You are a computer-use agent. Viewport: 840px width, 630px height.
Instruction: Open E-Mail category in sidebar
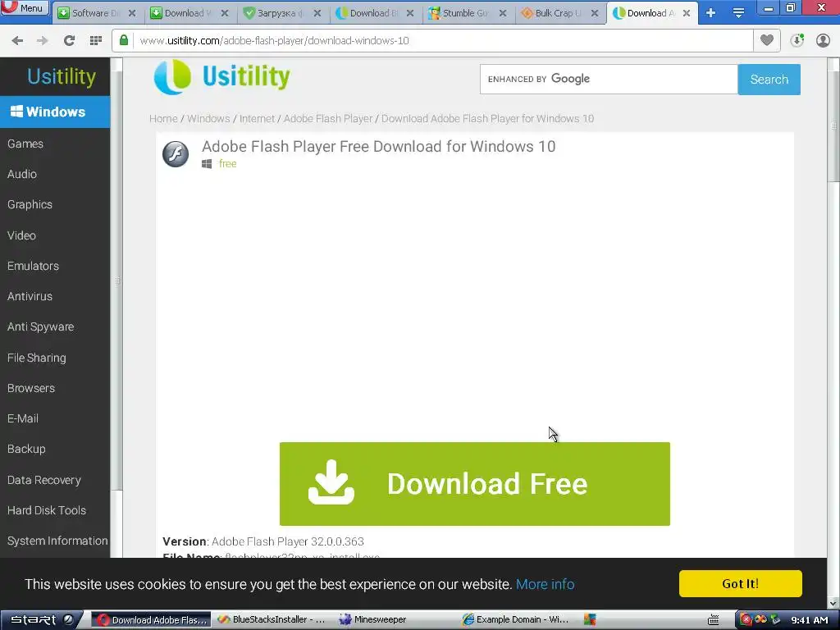(x=22, y=418)
